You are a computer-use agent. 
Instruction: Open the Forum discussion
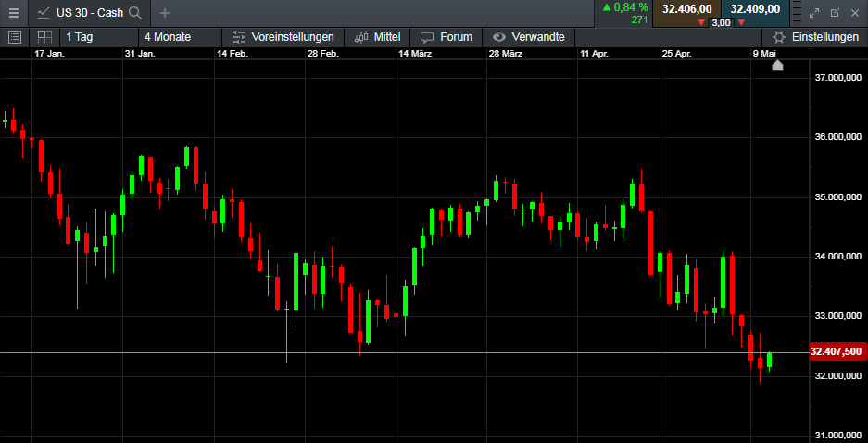click(447, 37)
